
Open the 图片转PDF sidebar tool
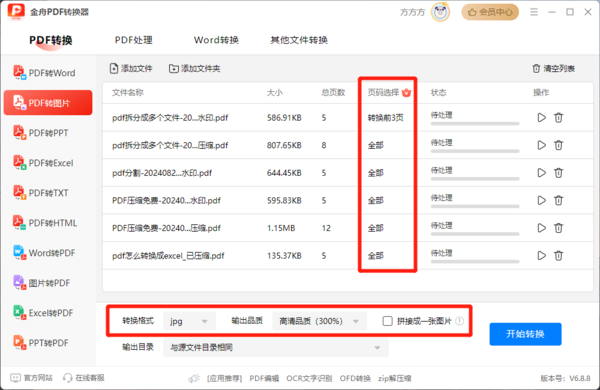click(x=48, y=283)
